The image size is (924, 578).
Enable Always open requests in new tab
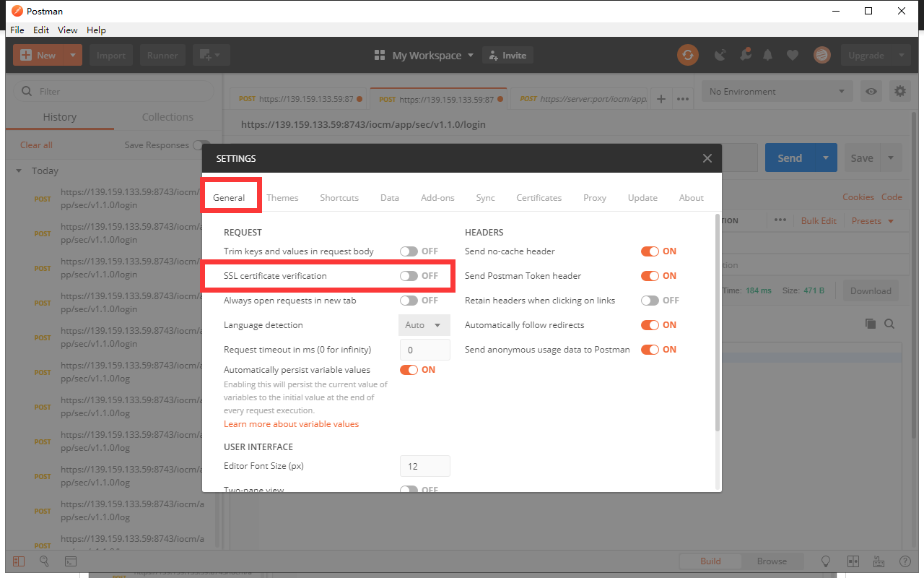[409, 301]
